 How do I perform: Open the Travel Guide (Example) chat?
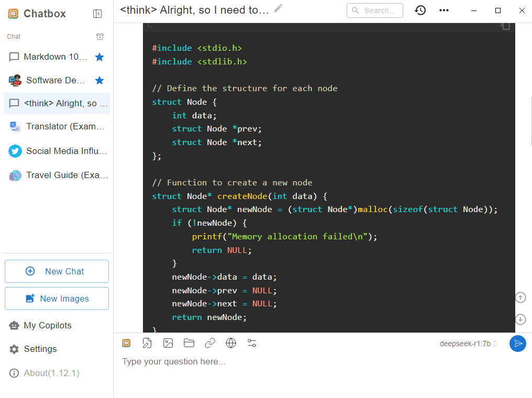click(x=57, y=175)
